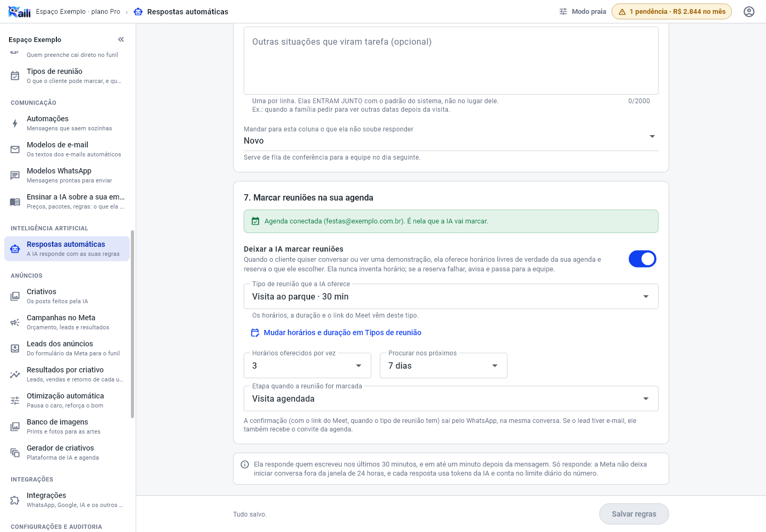This screenshot has width=766, height=532.
Task: Click the Resultados por criativo chart icon
Action: click(15, 375)
